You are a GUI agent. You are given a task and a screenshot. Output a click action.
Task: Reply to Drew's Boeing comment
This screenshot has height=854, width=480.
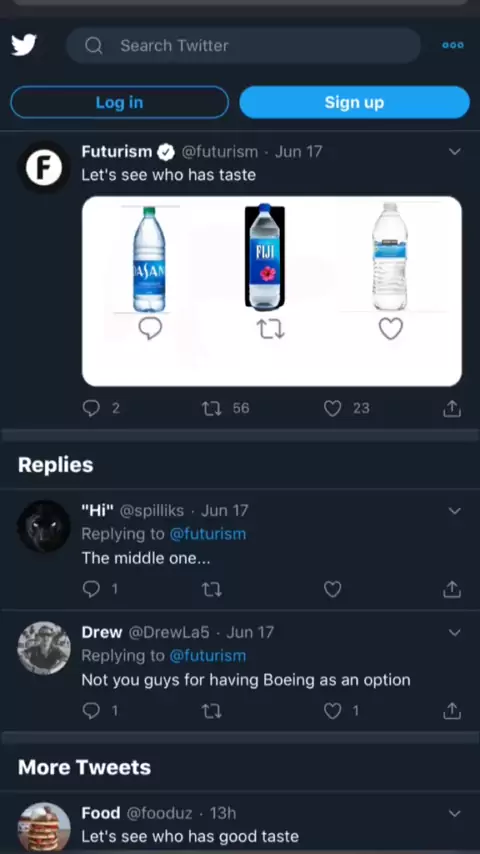91,711
